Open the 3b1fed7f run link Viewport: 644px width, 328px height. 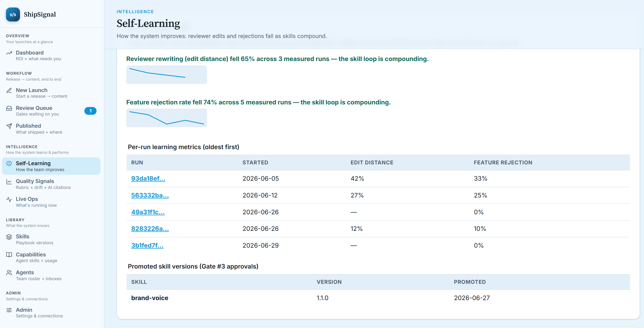(147, 246)
